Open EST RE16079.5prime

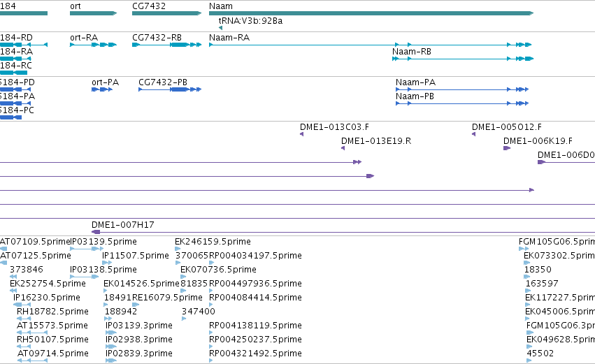[x=167, y=298]
